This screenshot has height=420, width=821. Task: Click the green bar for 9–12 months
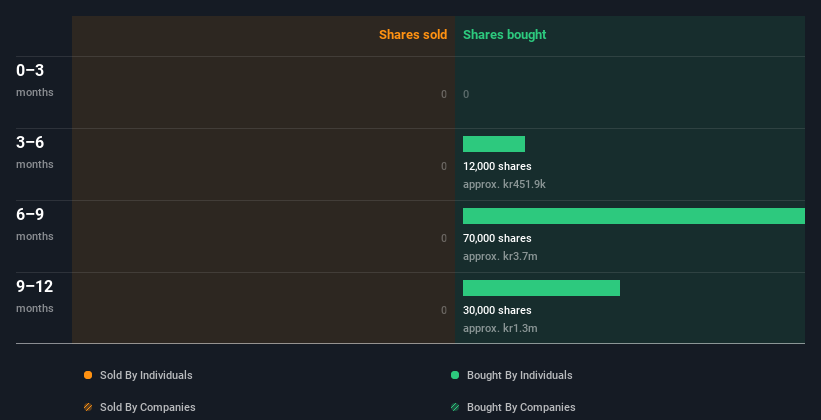(x=541, y=288)
